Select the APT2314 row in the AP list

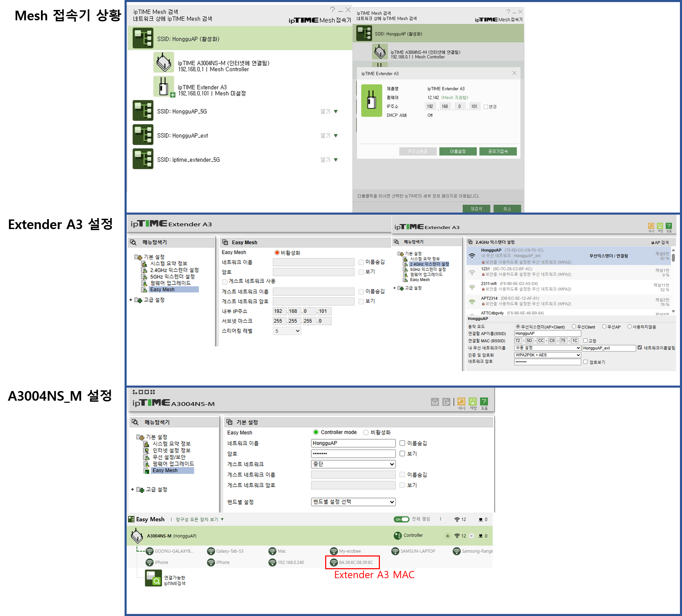click(569, 301)
